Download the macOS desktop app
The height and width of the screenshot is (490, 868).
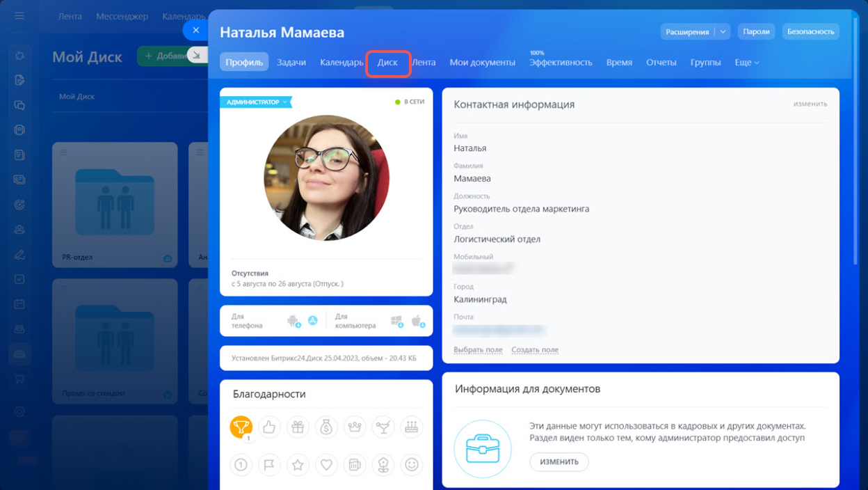pos(417,321)
